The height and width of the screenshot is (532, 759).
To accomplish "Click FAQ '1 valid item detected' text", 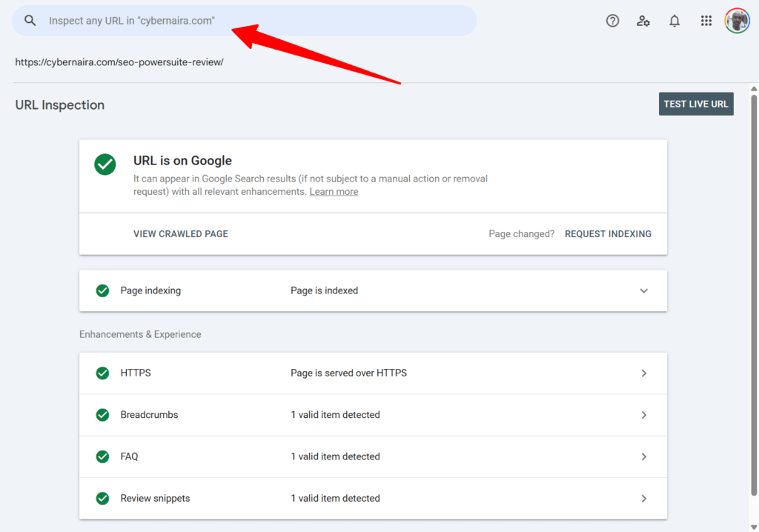I will (335, 456).
